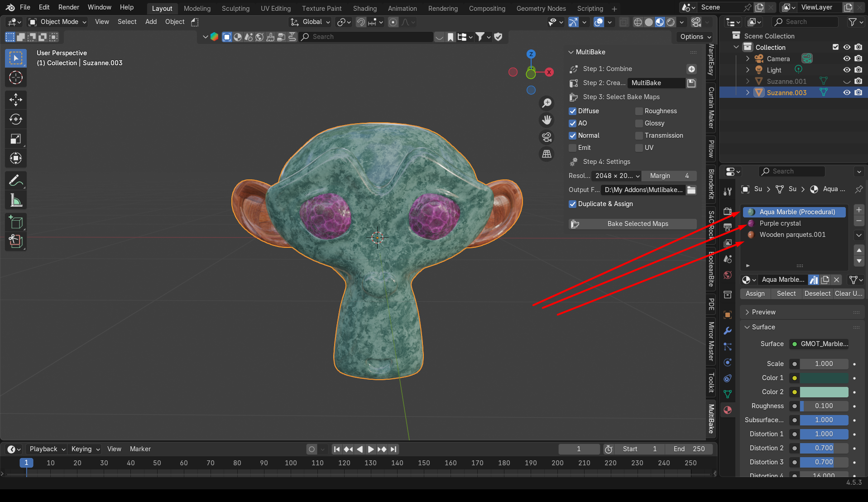Open the Object Mode dropdown
Screen dimensions: 868x502
tap(58, 22)
